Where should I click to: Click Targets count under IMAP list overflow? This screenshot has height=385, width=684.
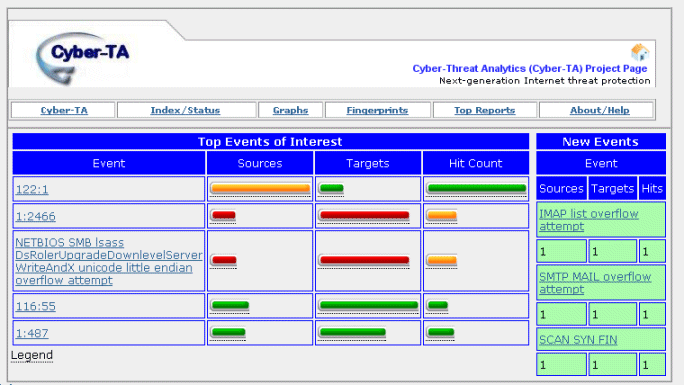pyautogui.click(x=612, y=251)
